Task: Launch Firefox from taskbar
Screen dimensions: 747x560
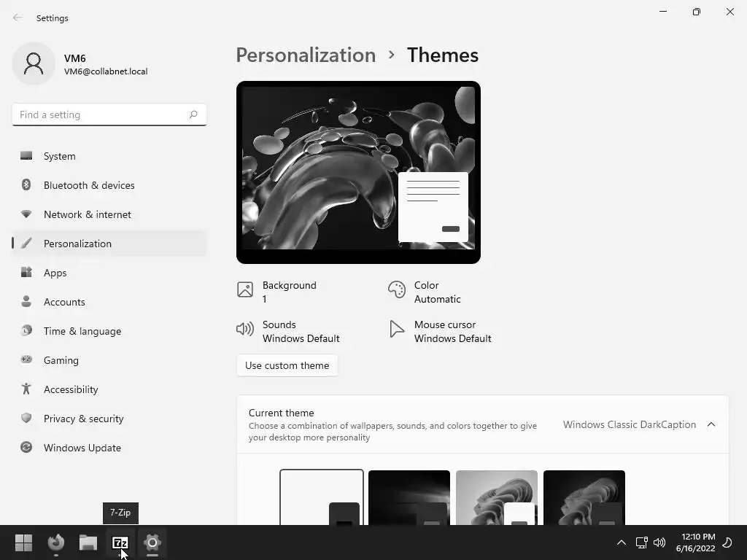Action: coord(56,542)
